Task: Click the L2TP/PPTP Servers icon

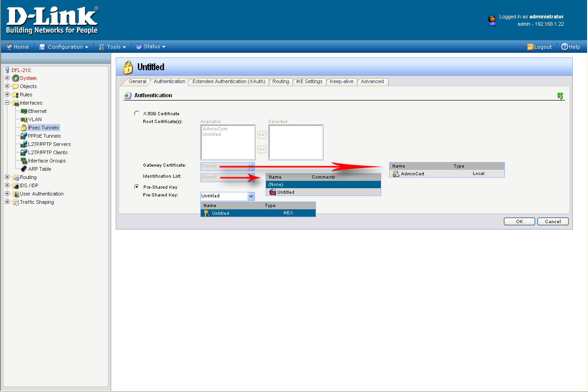Action: point(24,144)
